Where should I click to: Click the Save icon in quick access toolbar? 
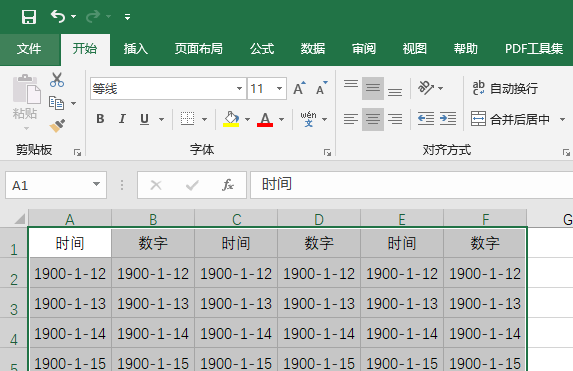coord(29,17)
